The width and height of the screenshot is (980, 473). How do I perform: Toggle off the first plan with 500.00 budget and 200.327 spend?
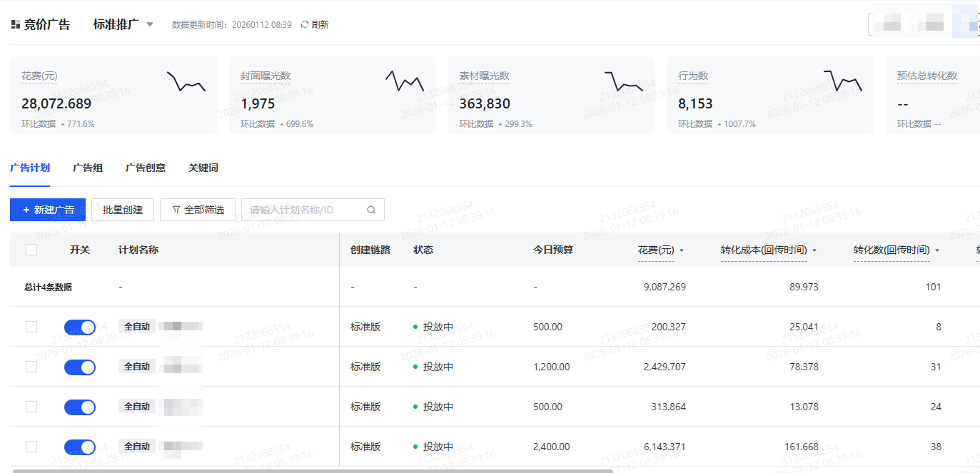pos(79,327)
